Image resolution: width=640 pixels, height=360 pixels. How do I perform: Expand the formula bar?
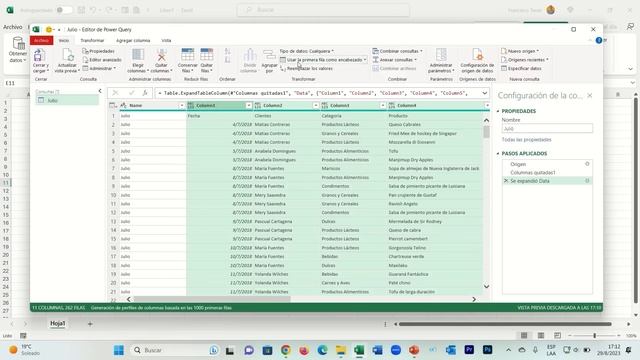484,93
